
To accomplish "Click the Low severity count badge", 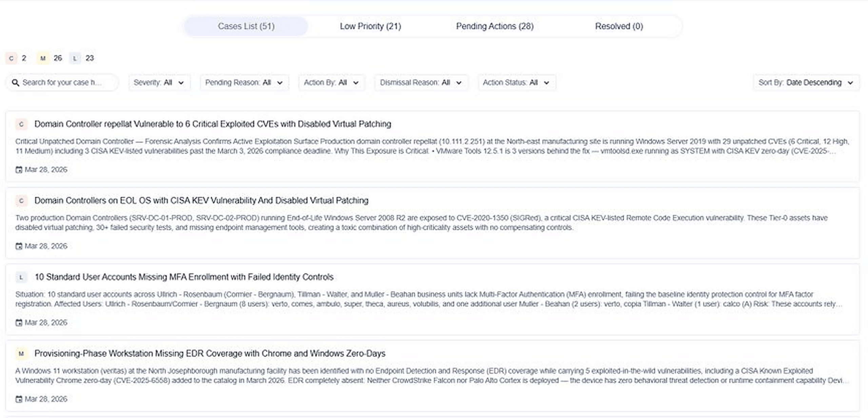I will pyautogui.click(x=75, y=58).
